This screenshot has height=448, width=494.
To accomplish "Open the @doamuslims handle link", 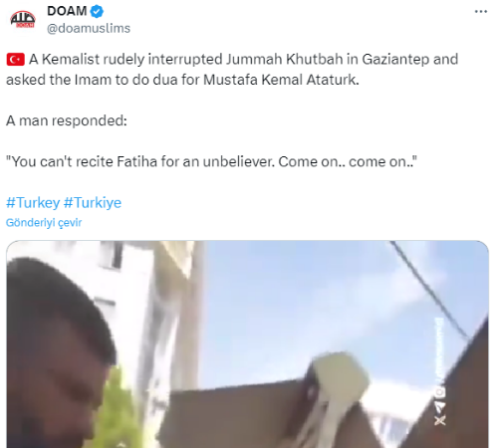I will click(x=89, y=28).
